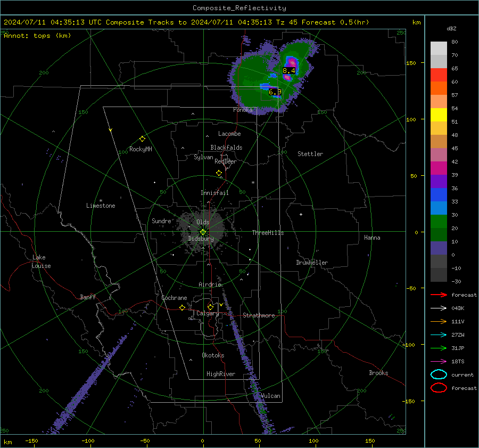Click the Ponoka city label
This screenshot has width=479, height=448.
coord(243,110)
